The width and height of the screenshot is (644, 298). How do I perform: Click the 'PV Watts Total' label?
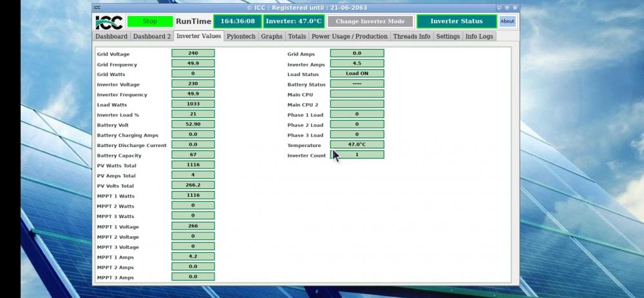[x=117, y=166]
